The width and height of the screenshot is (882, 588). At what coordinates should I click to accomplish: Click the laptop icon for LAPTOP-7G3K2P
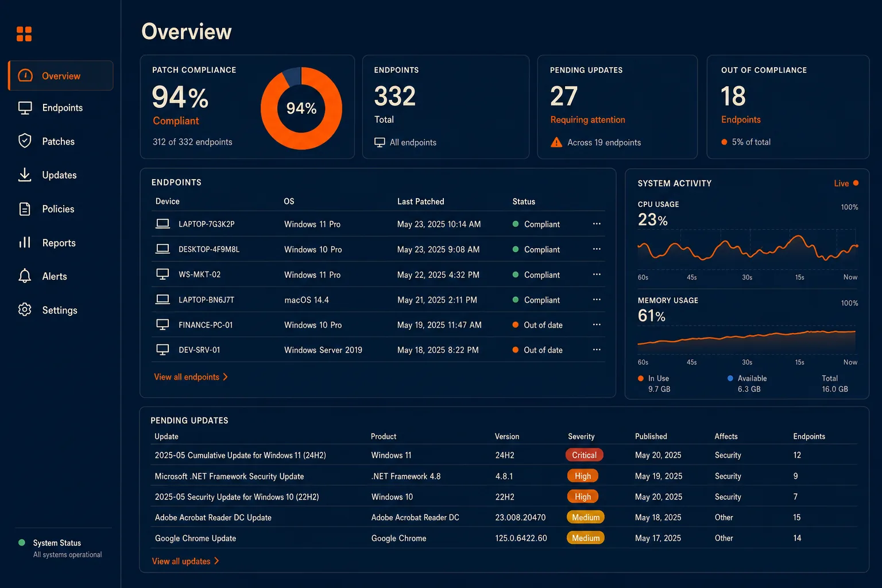click(163, 224)
